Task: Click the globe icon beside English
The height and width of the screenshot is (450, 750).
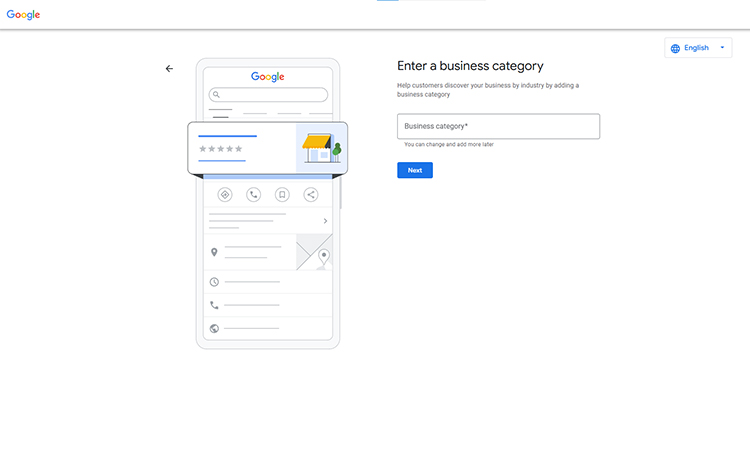Action: click(x=675, y=48)
